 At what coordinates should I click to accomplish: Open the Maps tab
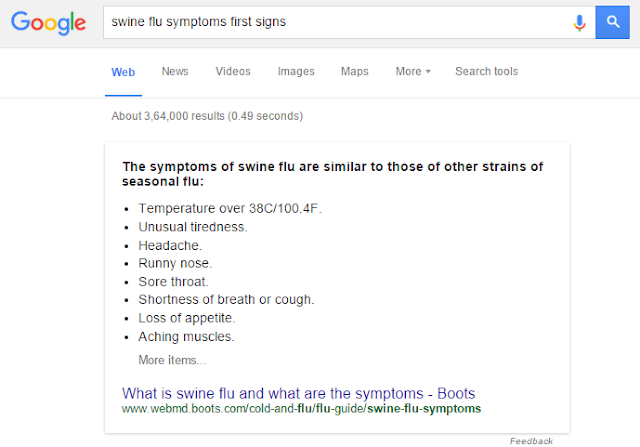tap(355, 71)
